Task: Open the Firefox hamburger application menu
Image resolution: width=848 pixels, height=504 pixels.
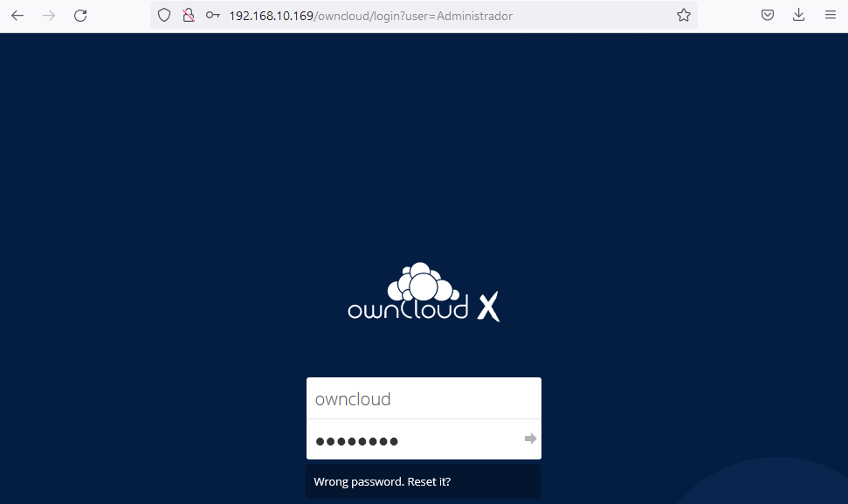Action: pos(830,16)
